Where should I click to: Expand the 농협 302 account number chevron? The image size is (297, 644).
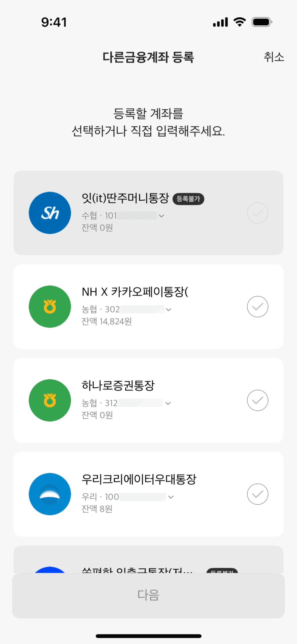(x=169, y=310)
